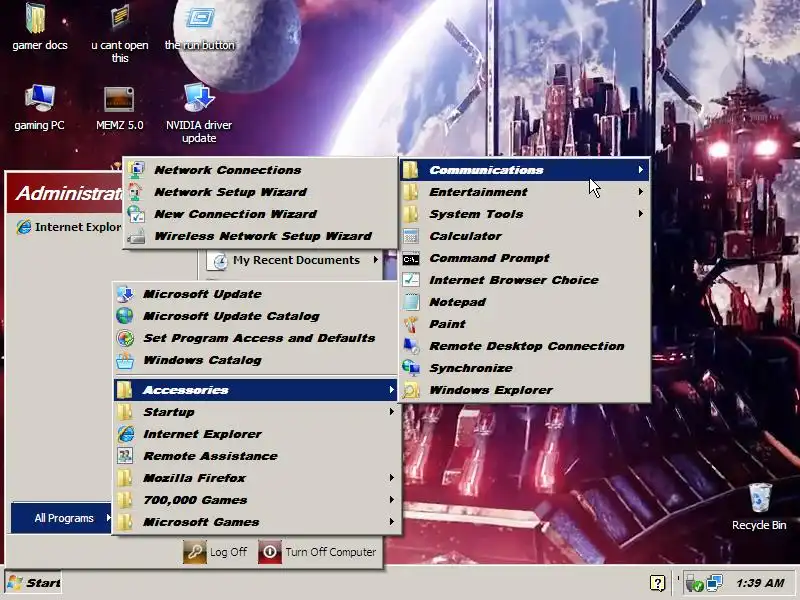Select the Calculator entry
This screenshot has height=600, width=800.
[525, 236]
